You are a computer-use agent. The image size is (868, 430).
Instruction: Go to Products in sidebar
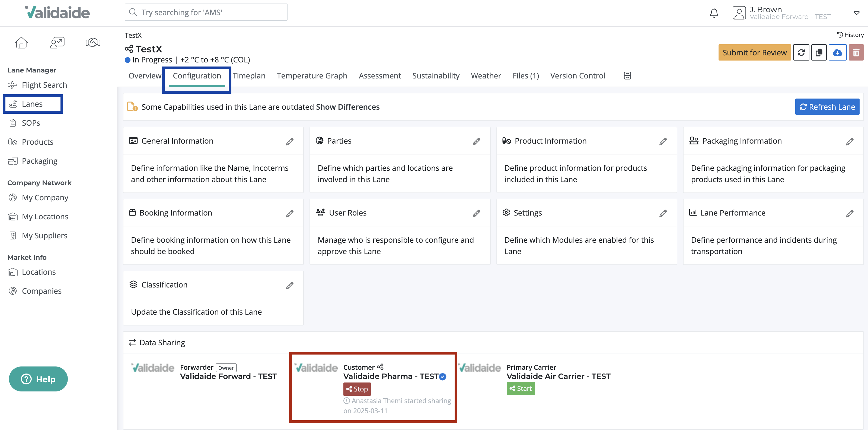[x=31, y=142]
